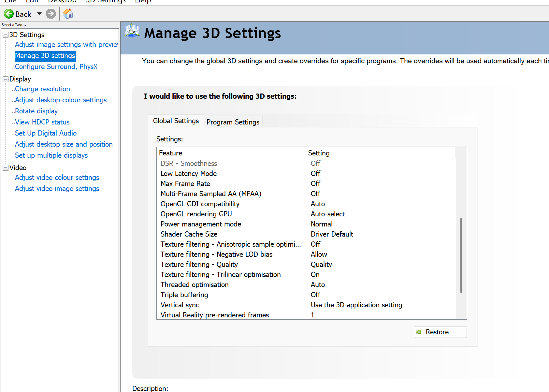Open the Help menu
The width and height of the screenshot is (549, 392).
[143, 2]
